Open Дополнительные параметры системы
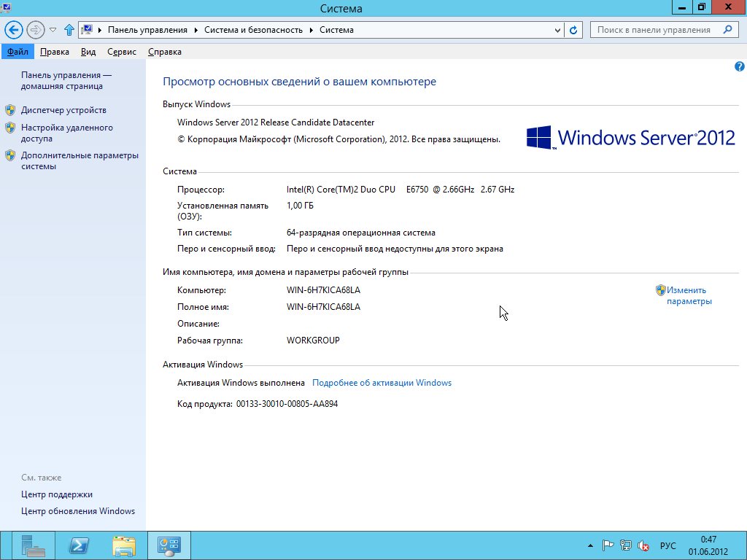Screen dimensions: 747x560 click(x=80, y=160)
